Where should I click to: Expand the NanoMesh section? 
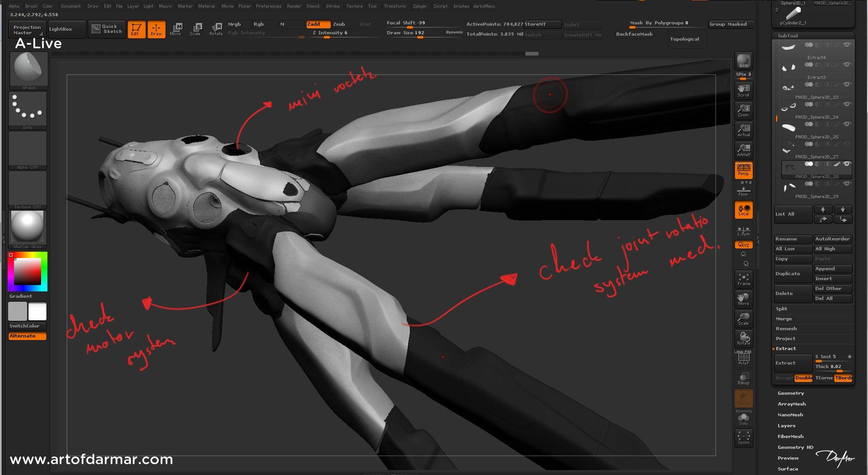(790, 415)
